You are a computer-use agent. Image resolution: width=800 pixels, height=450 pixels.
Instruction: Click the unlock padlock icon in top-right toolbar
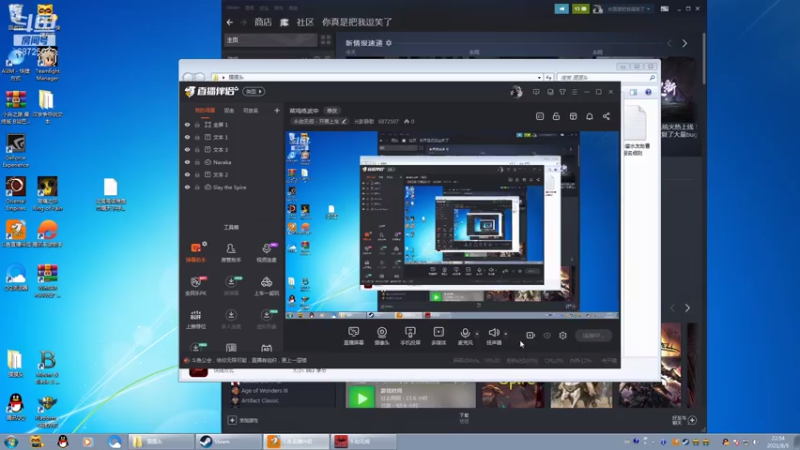point(556,116)
